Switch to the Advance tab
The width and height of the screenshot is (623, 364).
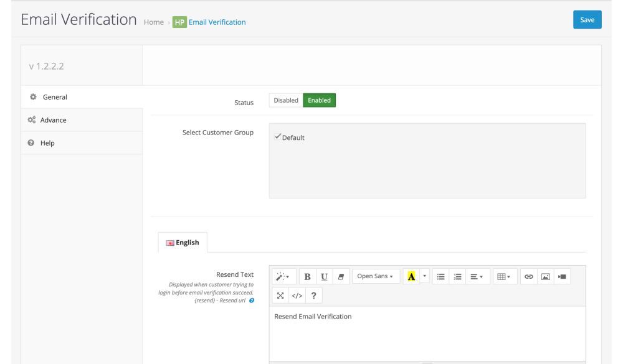[54, 120]
